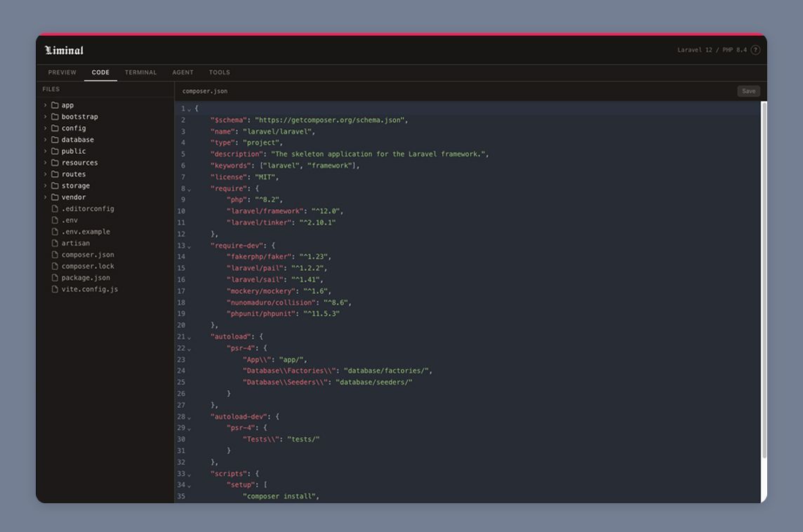Click the app folder icon
Viewport: 803px width, 532px height.
(55, 105)
